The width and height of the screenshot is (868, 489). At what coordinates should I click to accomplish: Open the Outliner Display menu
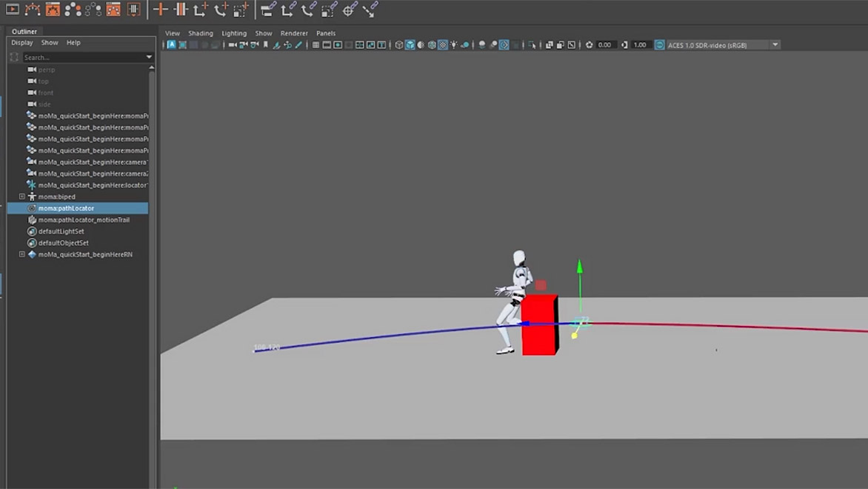[22, 43]
